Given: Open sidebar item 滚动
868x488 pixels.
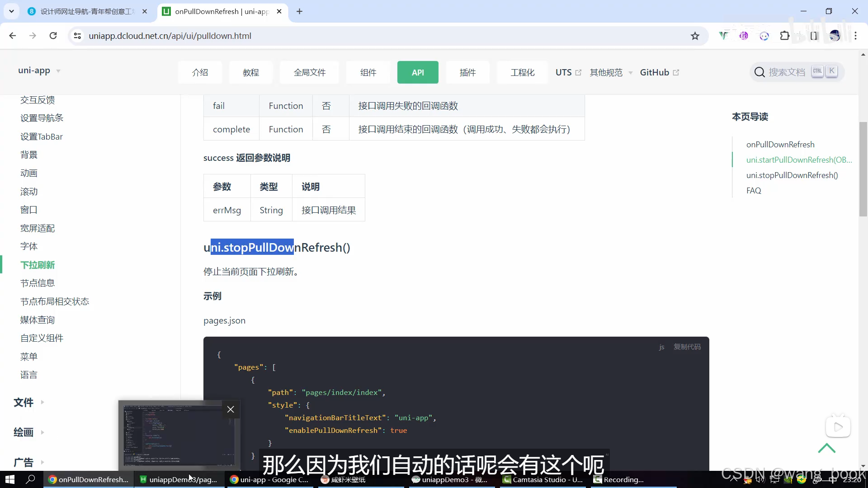Looking at the screenshot, I should tap(28, 192).
